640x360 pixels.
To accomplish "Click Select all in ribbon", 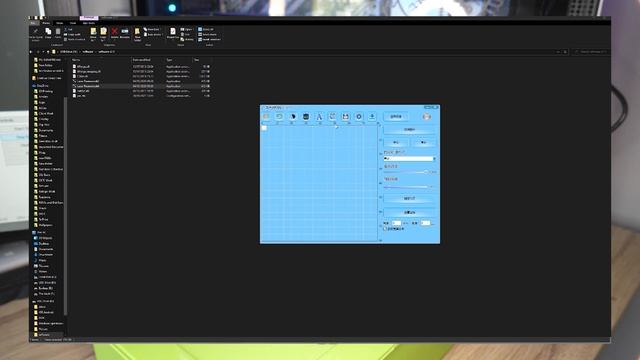I will [x=206, y=29].
